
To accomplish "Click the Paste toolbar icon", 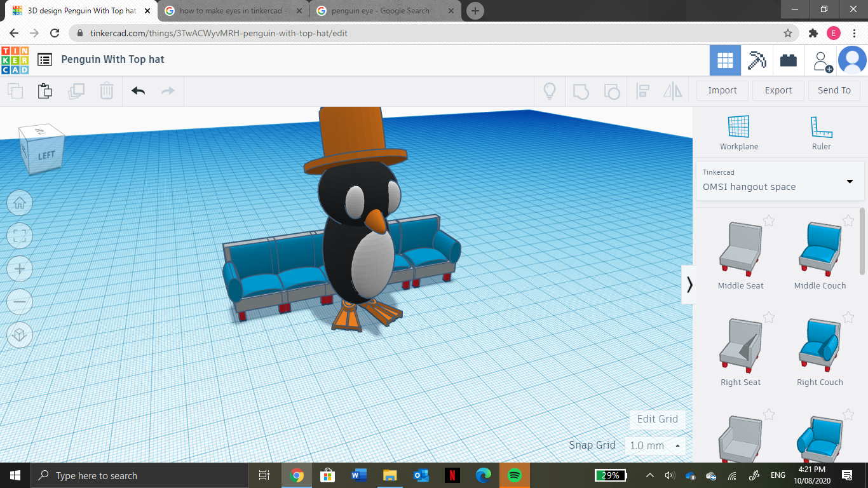I will click(45, 91).
